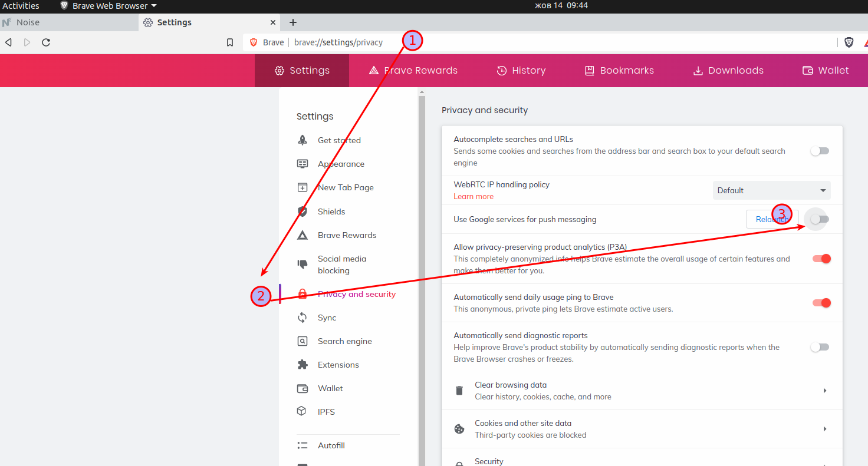The width and height of the screenshot is (868, 466).
Task: Click the Autofill list icon
Action: [303, 445]
